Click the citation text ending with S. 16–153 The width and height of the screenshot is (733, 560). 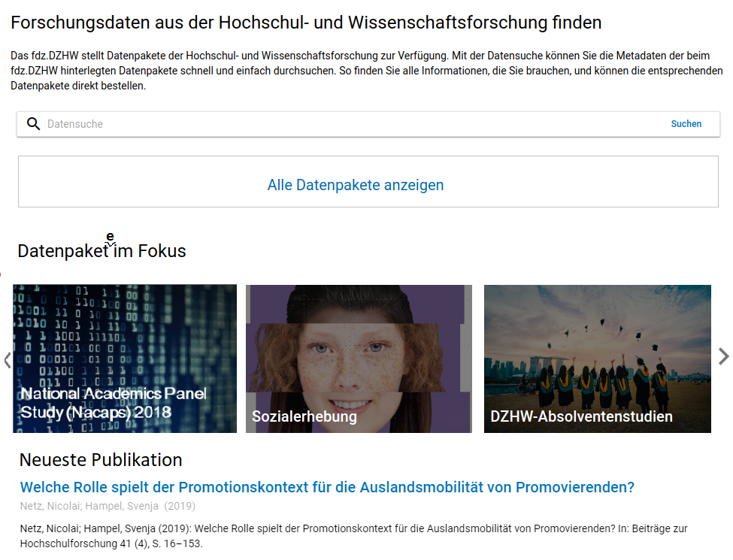coord(354,536)
